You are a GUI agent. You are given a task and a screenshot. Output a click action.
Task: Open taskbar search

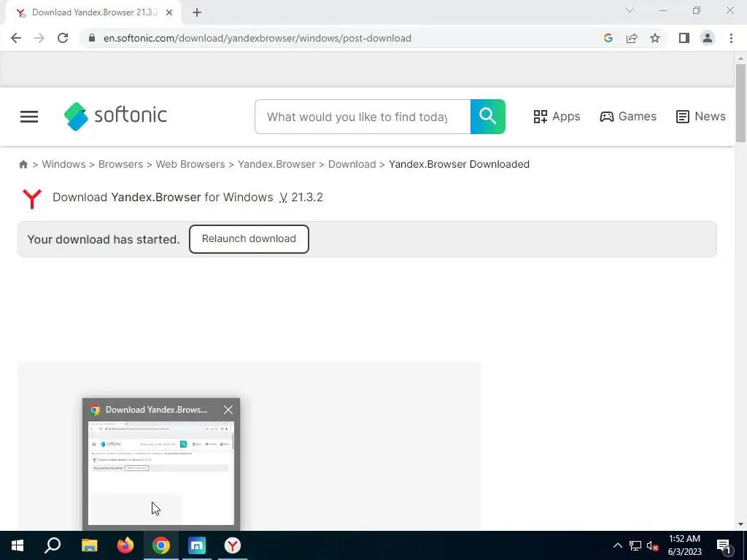point(53,545)
